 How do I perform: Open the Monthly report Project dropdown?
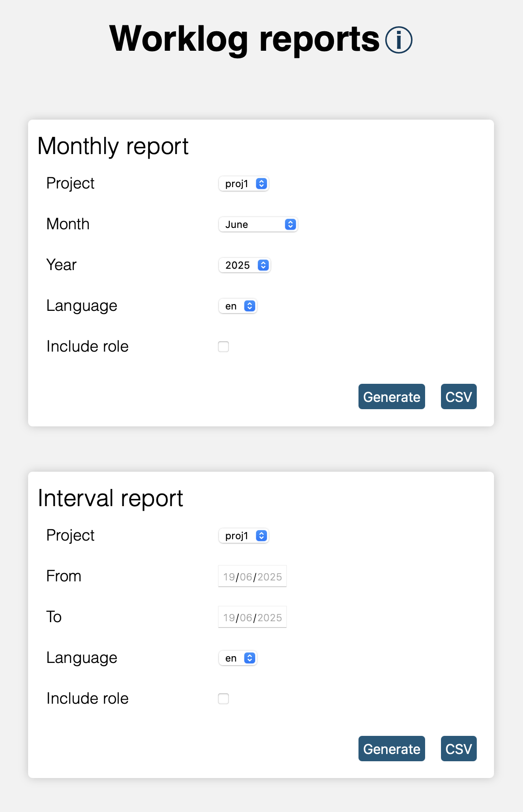(244, 184)
